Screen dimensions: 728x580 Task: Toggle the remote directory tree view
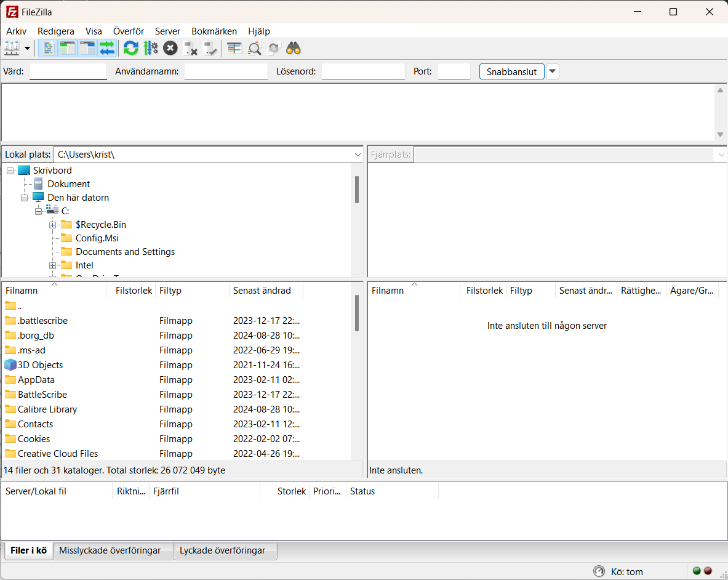coord(87,48)
